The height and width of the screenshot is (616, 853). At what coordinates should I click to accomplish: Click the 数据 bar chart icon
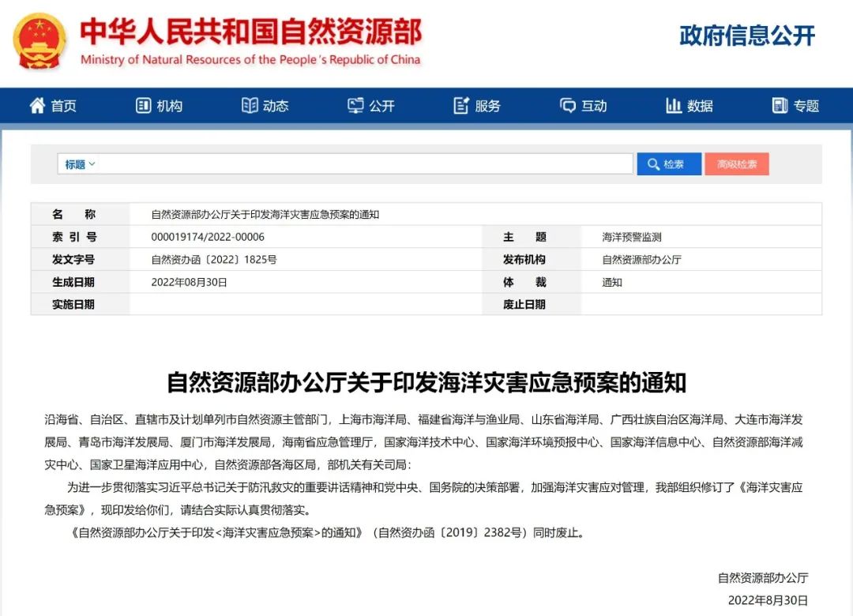(x=674, y=106)
